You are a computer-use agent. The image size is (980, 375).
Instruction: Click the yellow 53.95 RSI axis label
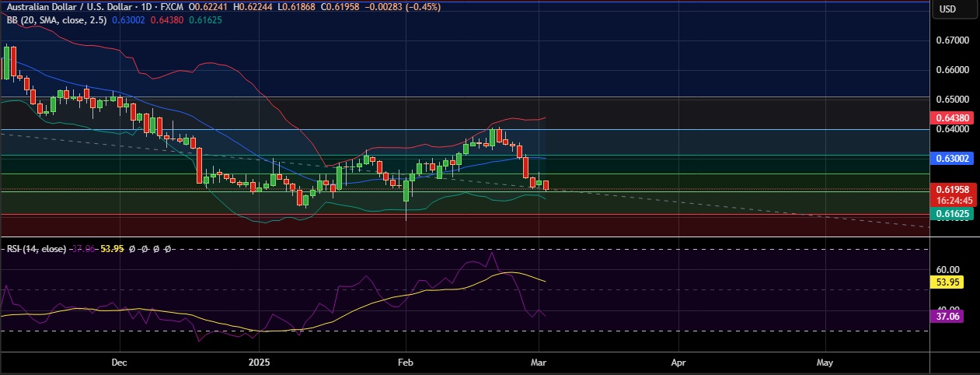(x=947, y=282)
